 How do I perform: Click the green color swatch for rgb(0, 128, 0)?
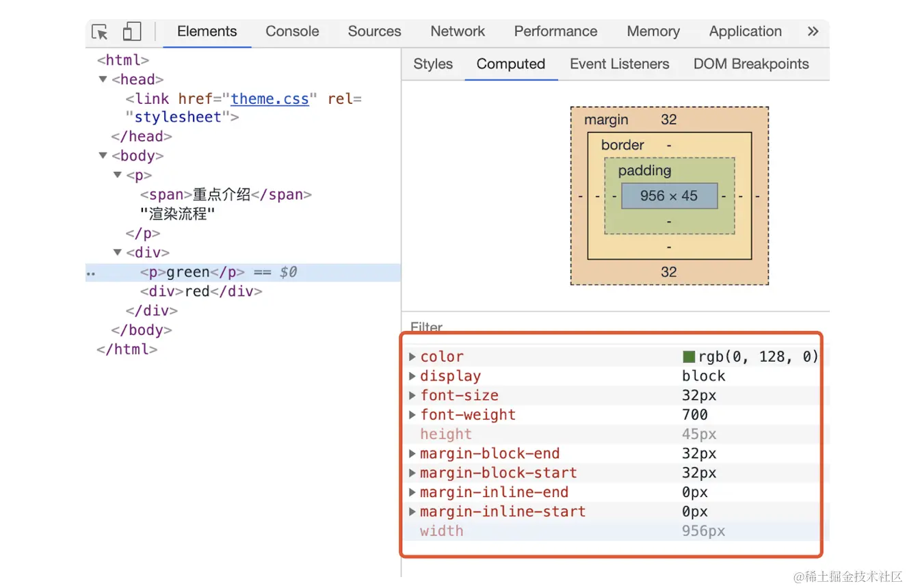pyautogui.click(x=689, y=357)
